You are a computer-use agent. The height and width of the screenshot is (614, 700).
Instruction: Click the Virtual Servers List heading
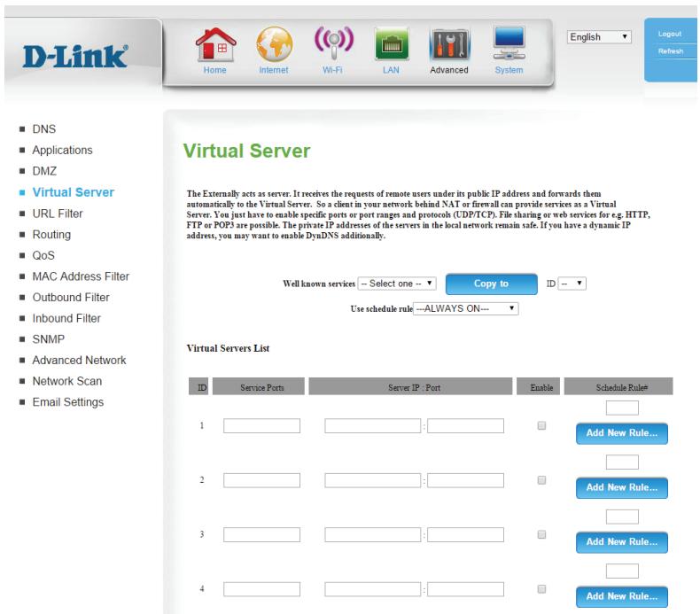point(228,348)
